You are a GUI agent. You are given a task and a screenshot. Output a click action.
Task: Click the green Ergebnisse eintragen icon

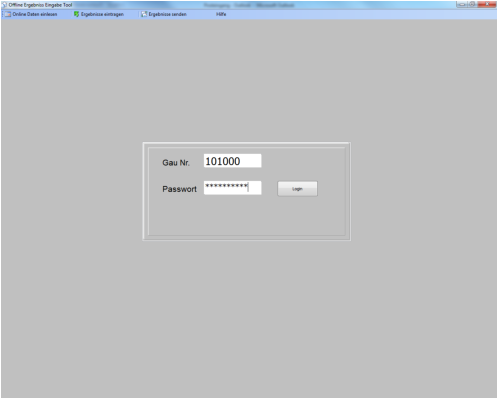76,14
